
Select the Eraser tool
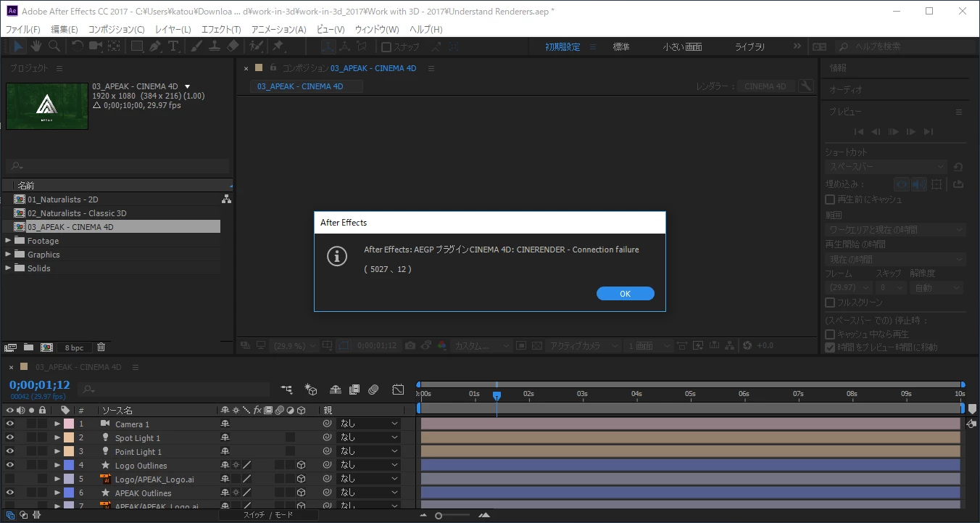(x=233, y=46)
